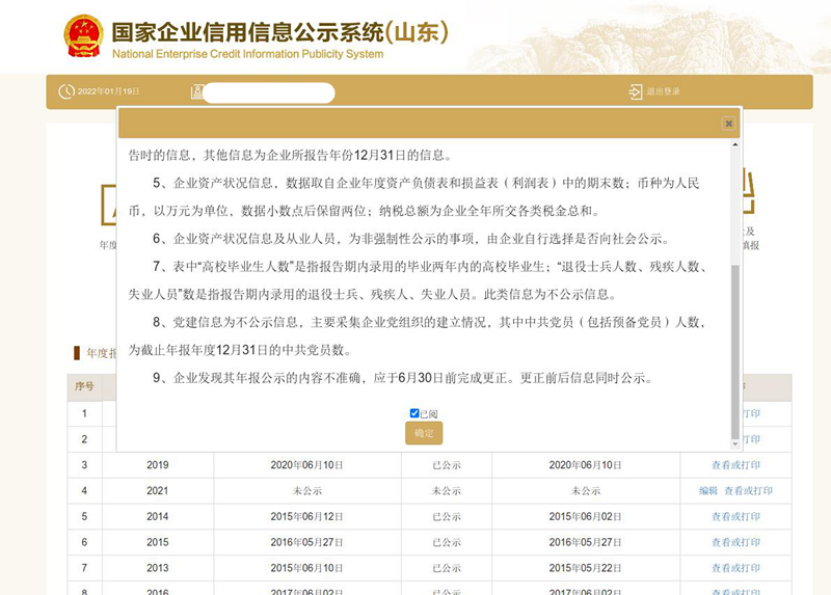Click the logout arrow icon

[635, 92]
